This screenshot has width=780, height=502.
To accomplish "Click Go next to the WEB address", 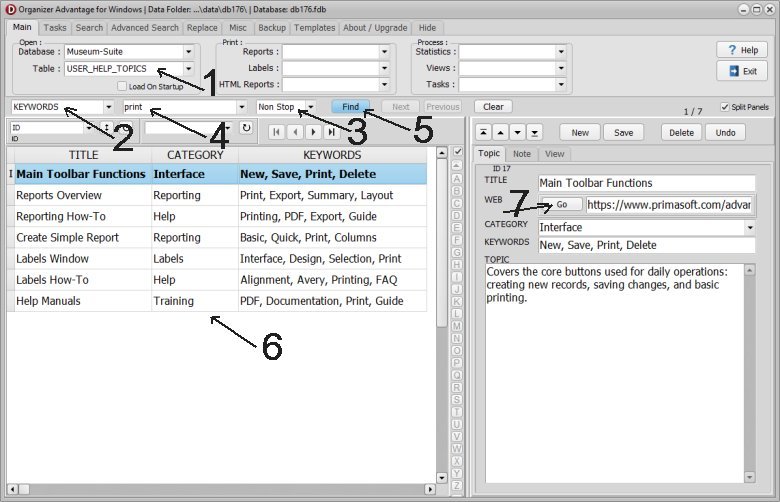I will click(561, 204).
